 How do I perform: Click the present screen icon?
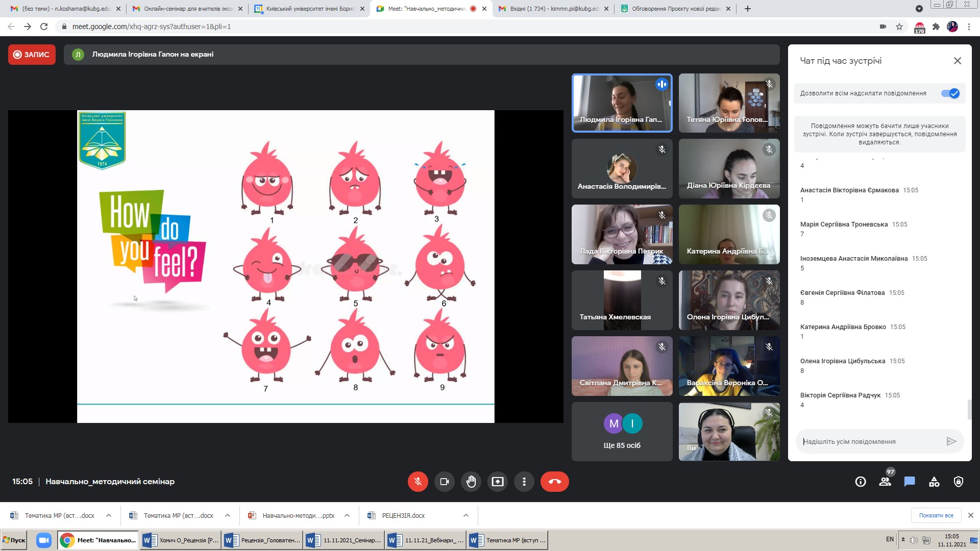pyautogui.click(x=497, y=482)
